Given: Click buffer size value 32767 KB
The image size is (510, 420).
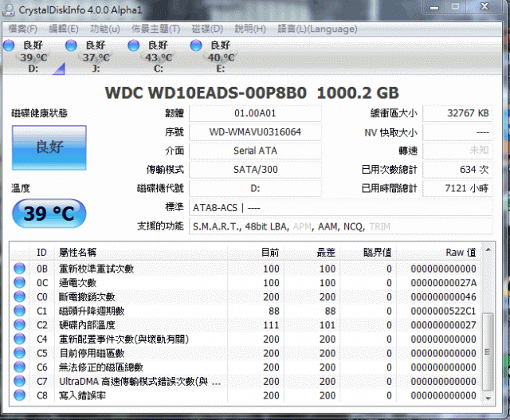Looking at the screenshot, I should [x=457, y=113].
